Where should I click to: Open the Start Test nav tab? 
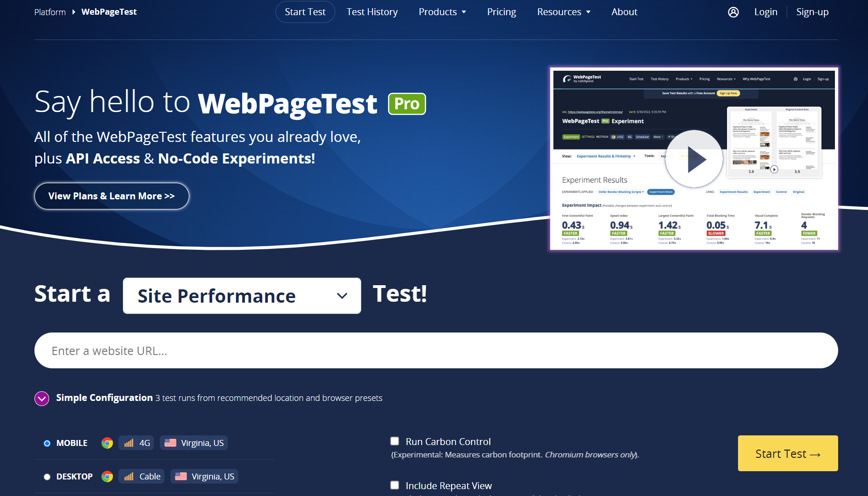point(305,12)
